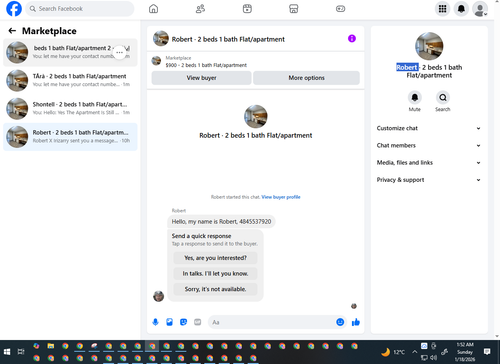Send quick reply "Yes, are you interested?"

tap(215, 258)
